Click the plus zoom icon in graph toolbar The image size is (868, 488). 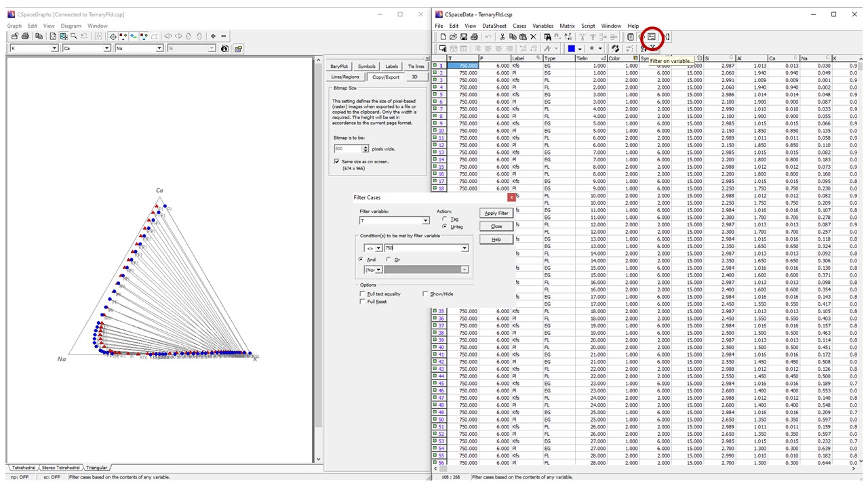(x=213, y=36)
